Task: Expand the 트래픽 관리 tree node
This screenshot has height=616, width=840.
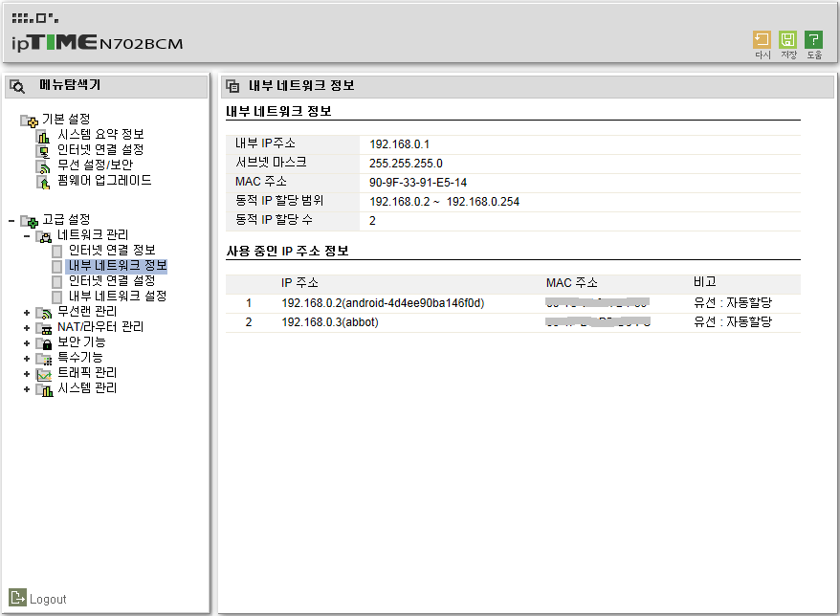Action: click(x=27, y=374)
